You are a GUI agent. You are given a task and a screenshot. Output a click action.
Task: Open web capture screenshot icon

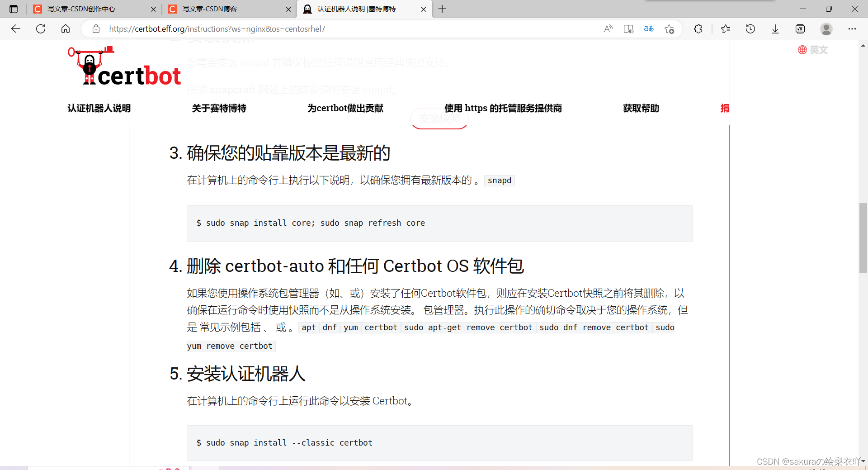pyautogui.click(x=800, y=29)
